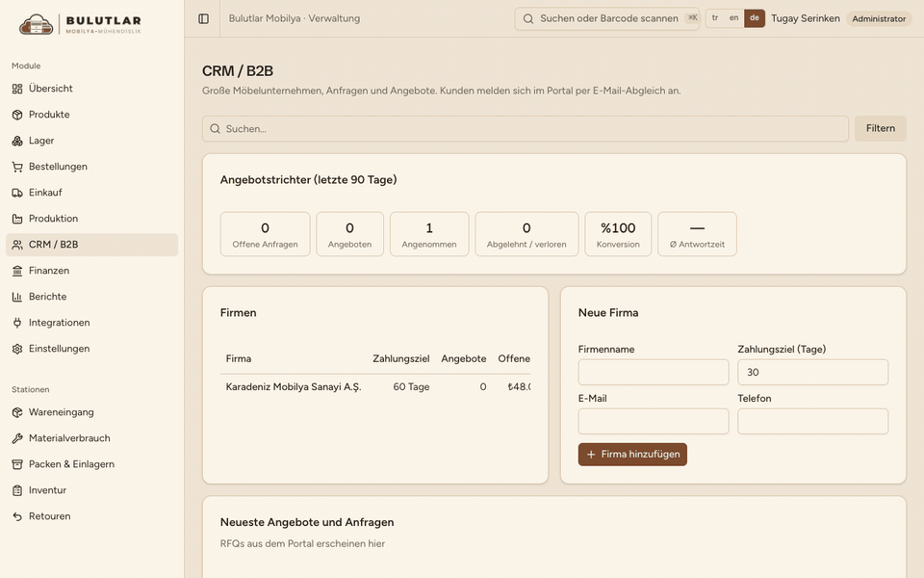
Task: Click the Firma hinzufügen button
Action: coord(632,454)
